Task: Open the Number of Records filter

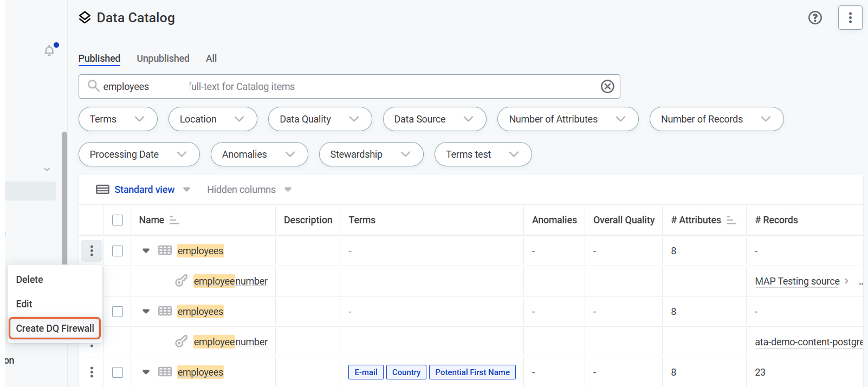Action: click(x=717, y=119)
